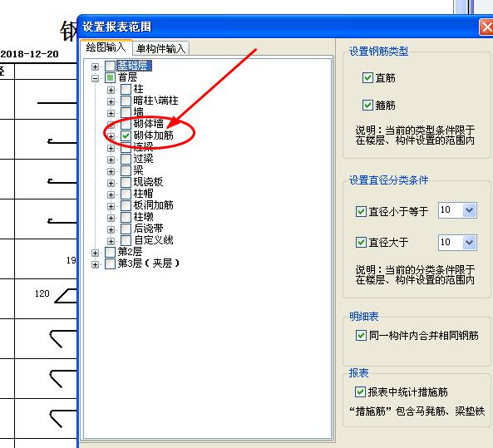The image size is (493, 448).
Task: Expand the 暗柱\端柱 node
Action: [x=111, y=101]
